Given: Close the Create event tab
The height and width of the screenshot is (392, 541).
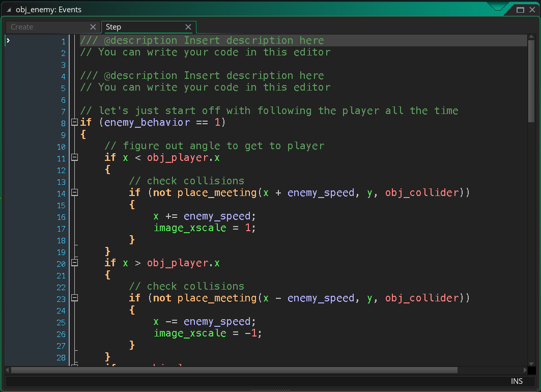Looking at the screenshot, I should (93, 27).
